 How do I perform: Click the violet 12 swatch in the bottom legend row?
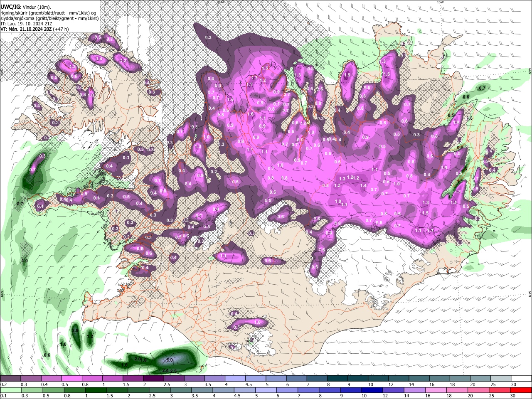(393, 390)
